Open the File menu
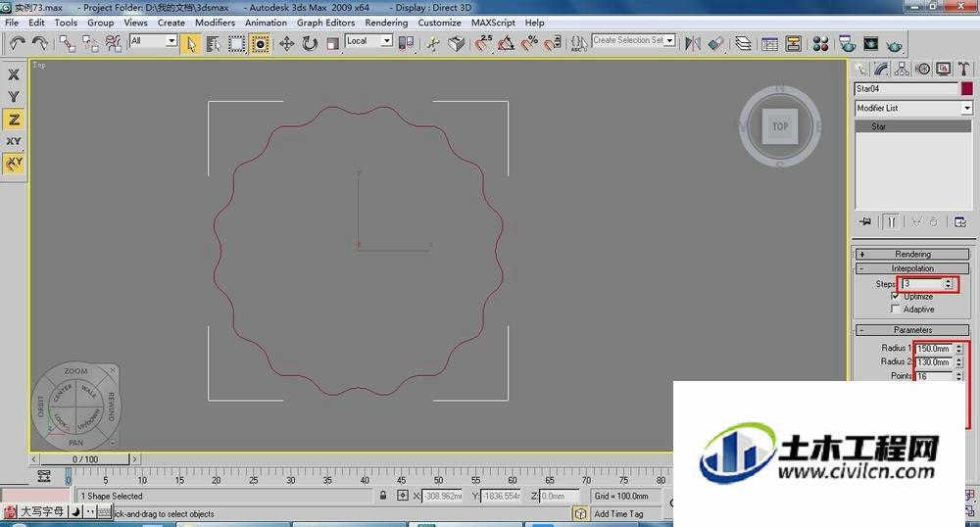The width and height of the screenshot is (980, 527). [x=12, y=23]
